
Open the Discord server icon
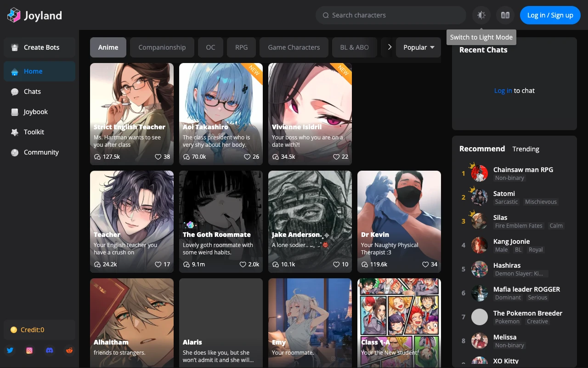pos(50,351)
